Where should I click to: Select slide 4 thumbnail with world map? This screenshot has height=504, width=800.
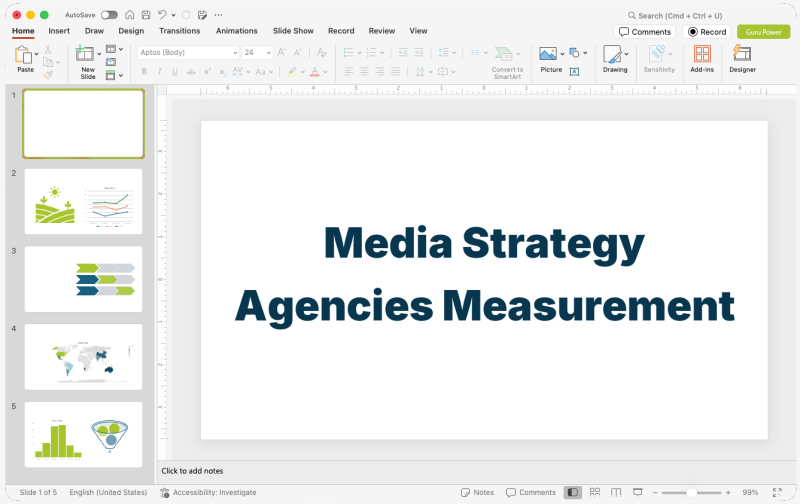pyautogui.click(x=84, y=357)
